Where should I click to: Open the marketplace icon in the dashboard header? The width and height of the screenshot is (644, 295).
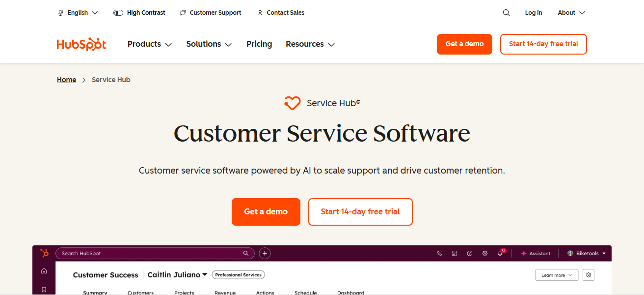tap(455, 253)
